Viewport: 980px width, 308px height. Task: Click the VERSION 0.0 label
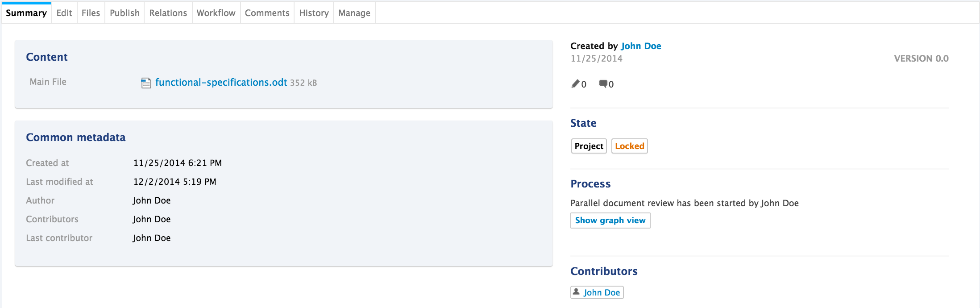(x=921, y=58)
